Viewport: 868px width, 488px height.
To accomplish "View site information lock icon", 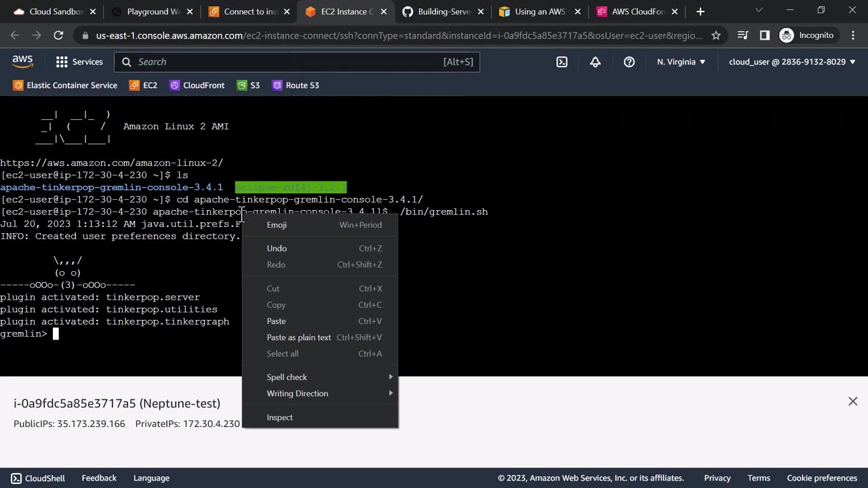I will (84, 35).
